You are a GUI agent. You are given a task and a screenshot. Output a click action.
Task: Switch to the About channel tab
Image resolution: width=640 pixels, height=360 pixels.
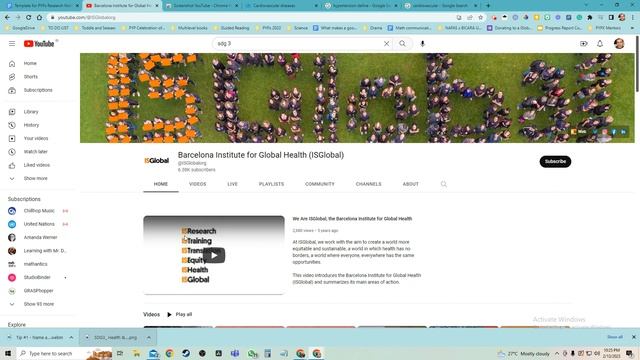point(411,184)
